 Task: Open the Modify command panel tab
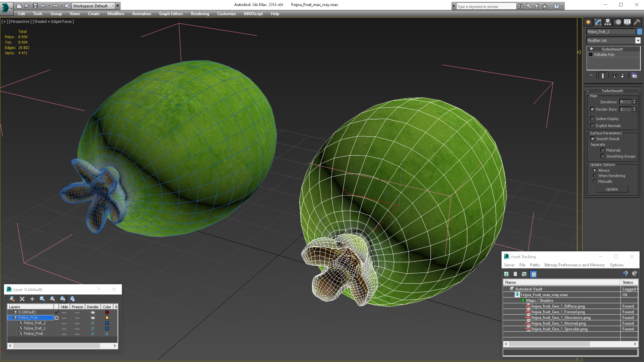pyautogui.click(x=598, y=22)
